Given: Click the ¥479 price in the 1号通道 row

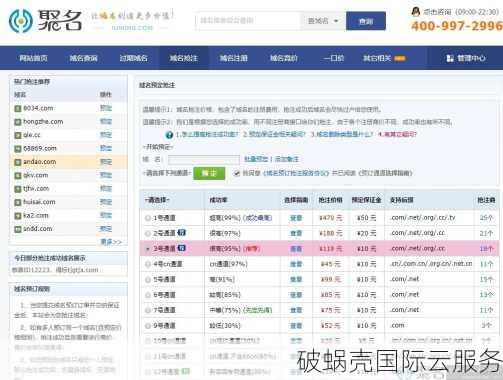Looking at the screenshot, I should tap(330, 218).
